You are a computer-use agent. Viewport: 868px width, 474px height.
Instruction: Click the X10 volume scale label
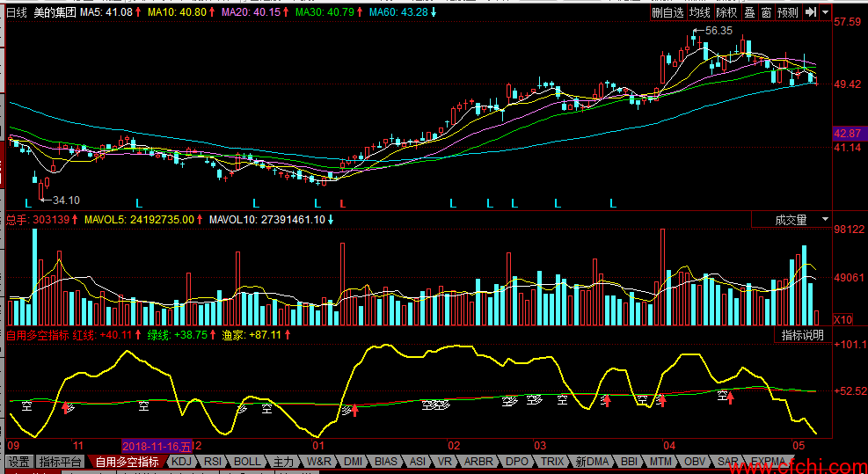(x=843, y=320)
